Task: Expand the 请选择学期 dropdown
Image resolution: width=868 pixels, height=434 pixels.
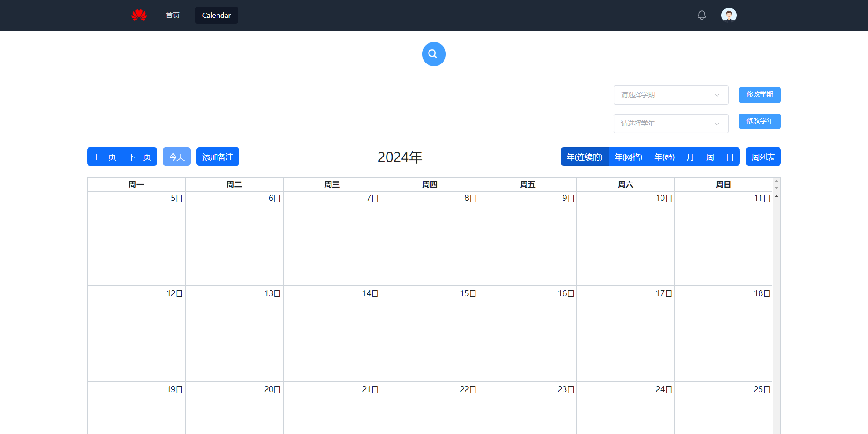Action: [x=671, y=95]
